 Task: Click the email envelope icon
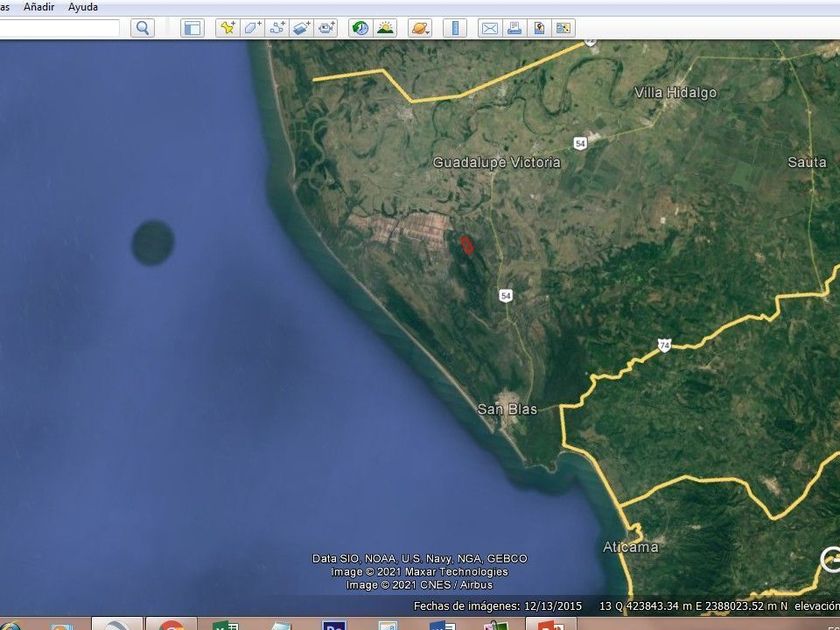pyautogui.click(x=489, y=28)
